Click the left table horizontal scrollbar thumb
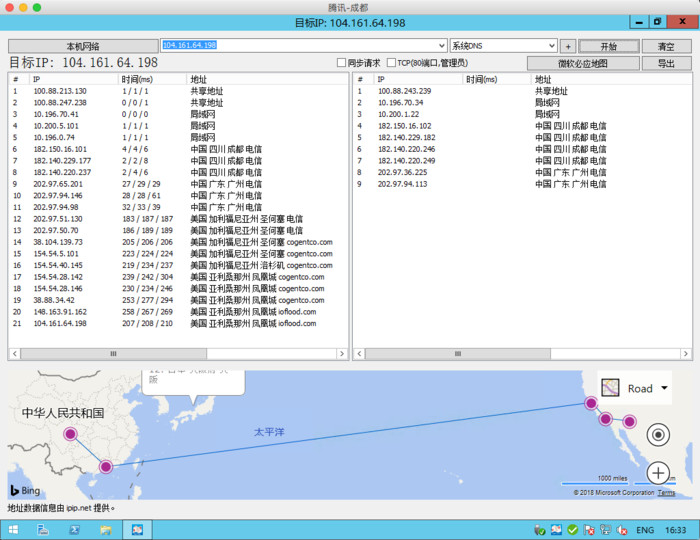The height and width of the screenshot is (540, 700). click(x=113, y=353)
